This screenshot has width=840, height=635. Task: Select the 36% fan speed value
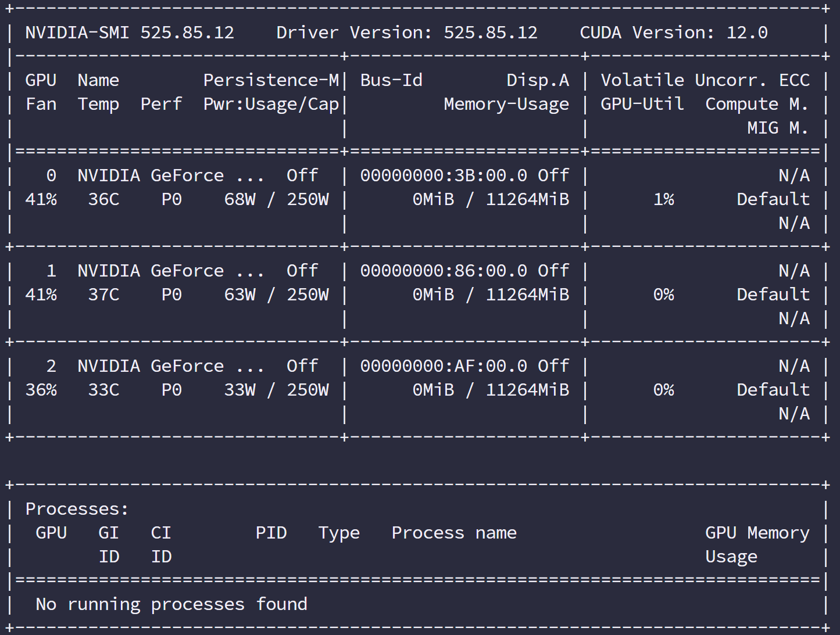41,390
